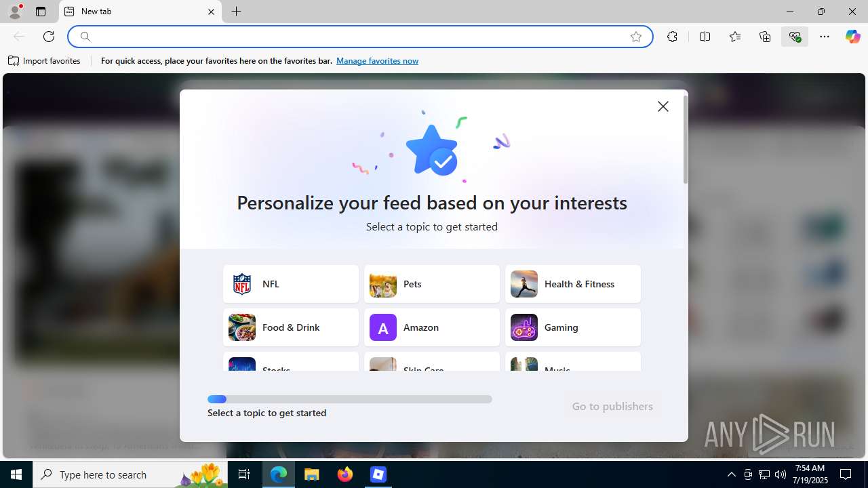The height and width of the screenshot is (488, 868).
Task: Open the Windows Start menu
Action: coord(16,474)
